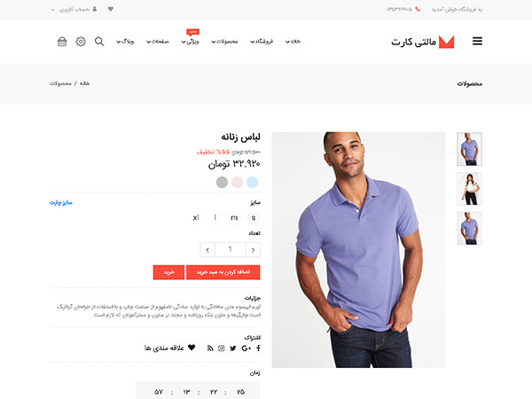Click the RSS feed icon

[x=210, y=348]
